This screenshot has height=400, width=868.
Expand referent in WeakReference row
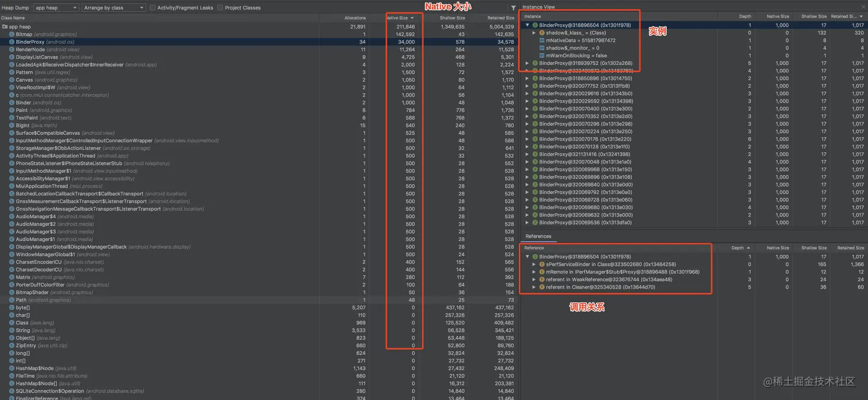534,279
